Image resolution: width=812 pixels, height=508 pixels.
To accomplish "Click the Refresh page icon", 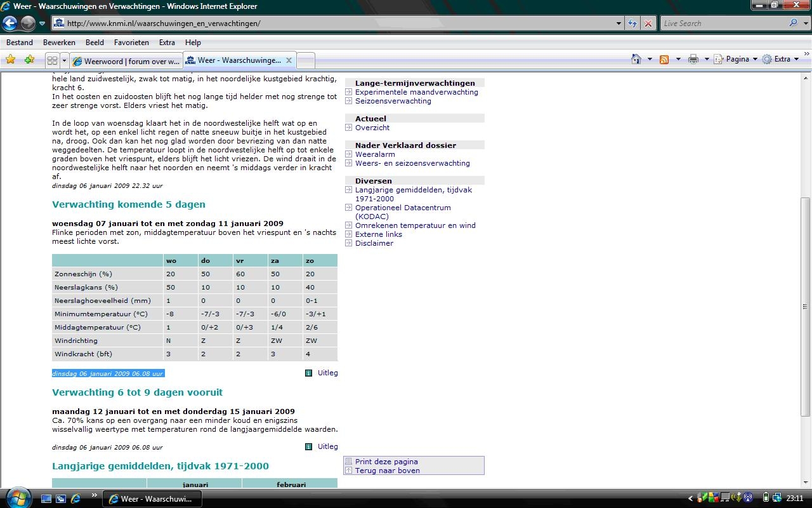I will click(632, 23).
